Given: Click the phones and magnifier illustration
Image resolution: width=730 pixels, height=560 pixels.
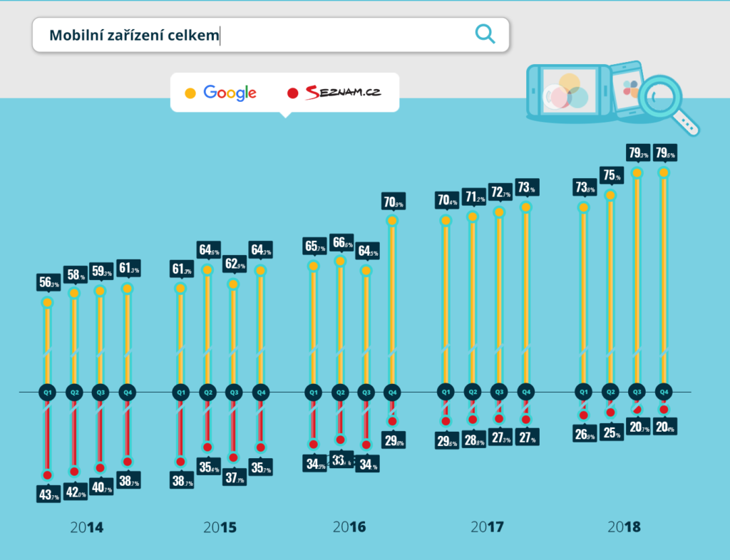Looking at the screenshot, I should (612, 97).
